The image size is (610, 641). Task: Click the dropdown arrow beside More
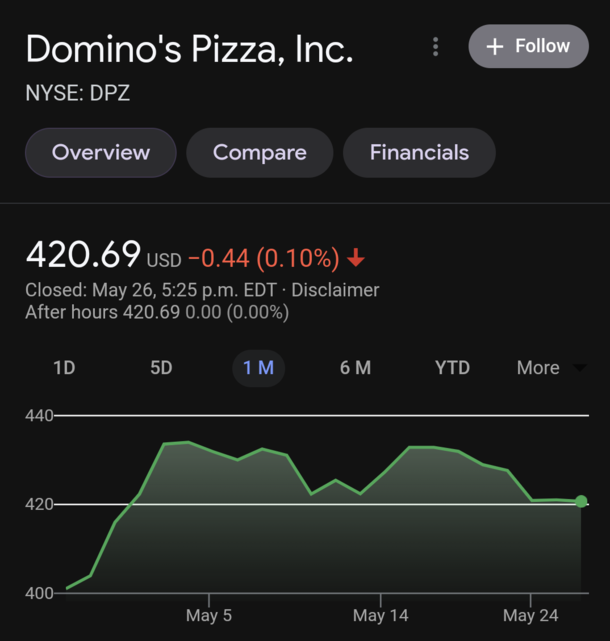580,368
